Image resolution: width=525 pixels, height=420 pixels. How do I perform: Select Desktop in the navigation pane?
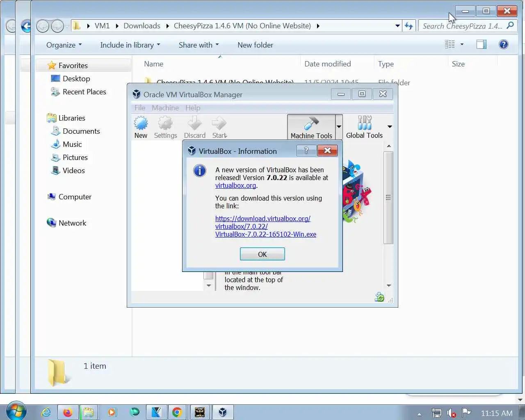tap(76, 79)
